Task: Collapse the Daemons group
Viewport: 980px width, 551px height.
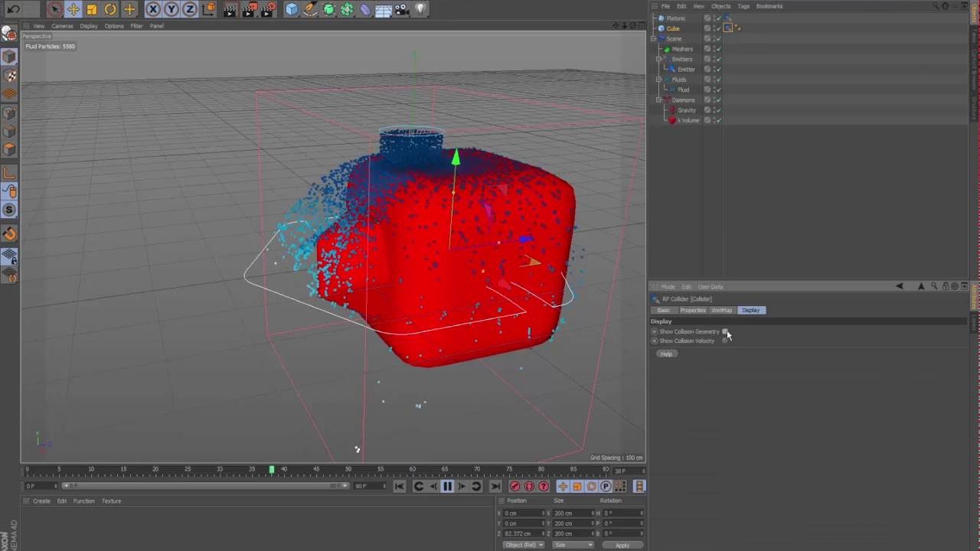Action: 658,100
